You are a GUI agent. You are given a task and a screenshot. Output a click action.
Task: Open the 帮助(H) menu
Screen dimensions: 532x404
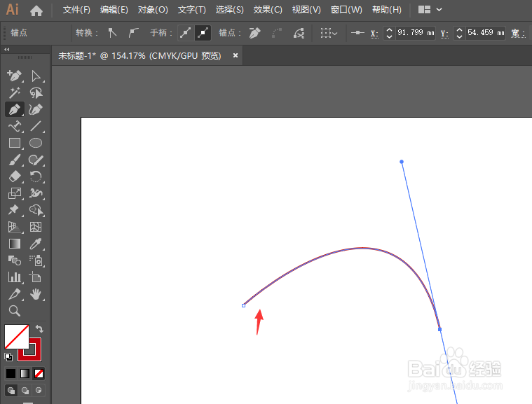[x=387, y=10]
